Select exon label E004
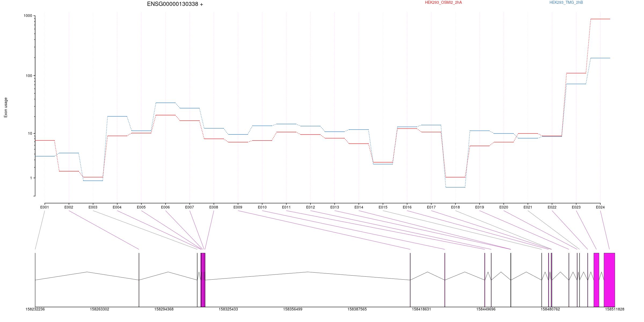Screen dimensions: 644x322 117,207
